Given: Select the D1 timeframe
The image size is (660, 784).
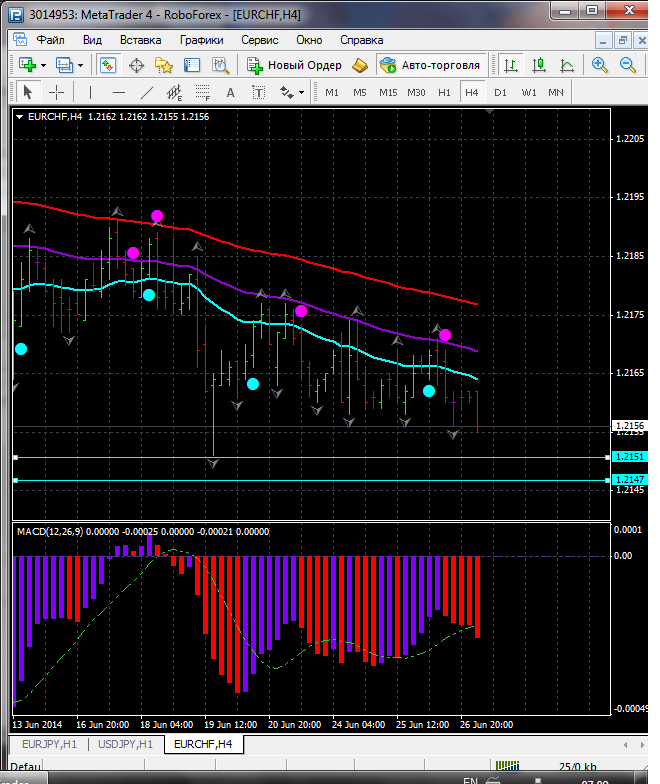Looking at the screenshot, I should (500, 92).
